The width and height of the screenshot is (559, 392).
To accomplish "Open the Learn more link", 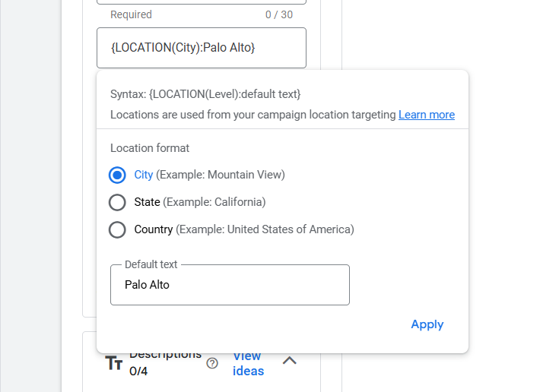I will point(426,115).
